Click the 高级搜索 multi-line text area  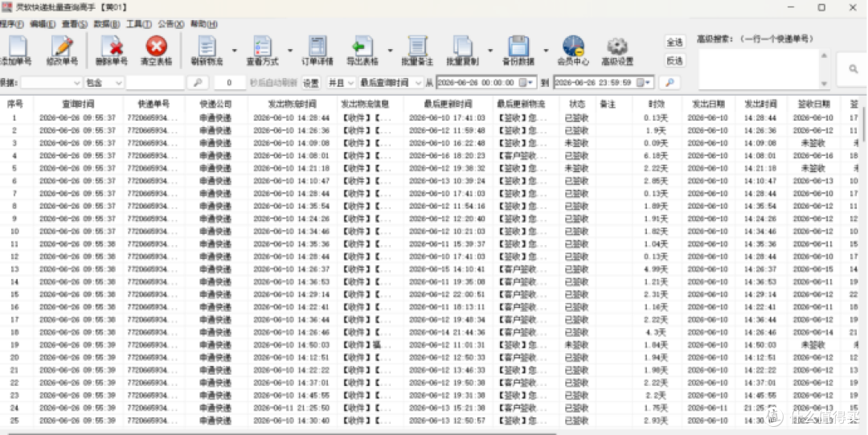pos(759,69)
